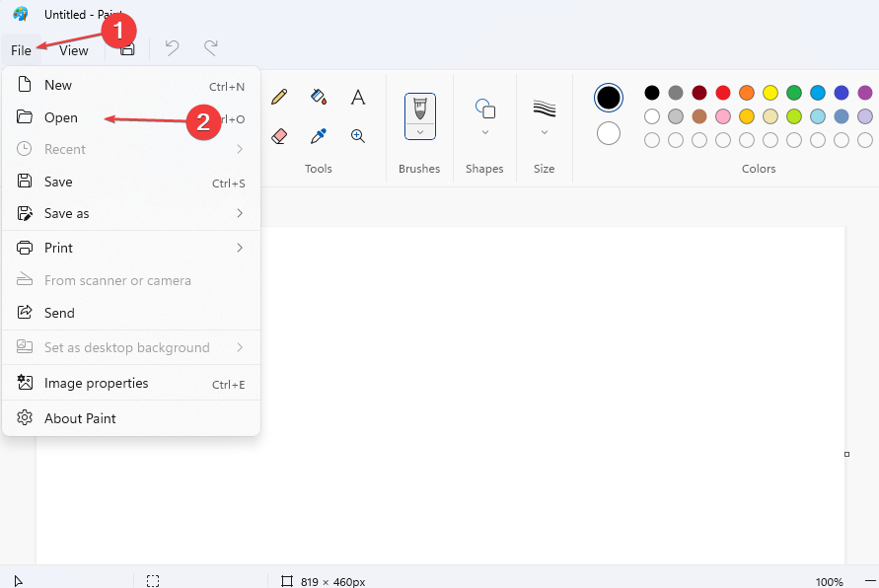Select the black Color 1 circle
This screenshot has width=879, height=588.
click(x=609, y=98)
